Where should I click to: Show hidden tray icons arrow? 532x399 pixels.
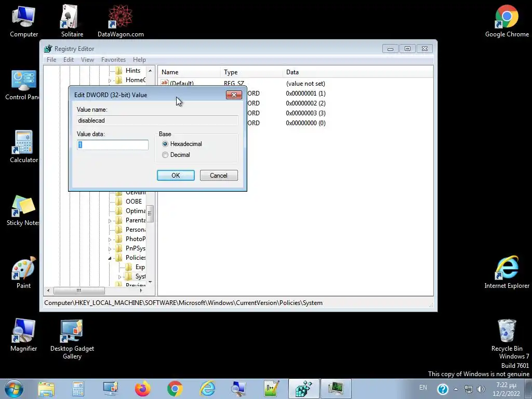click(x=456, y=389)
